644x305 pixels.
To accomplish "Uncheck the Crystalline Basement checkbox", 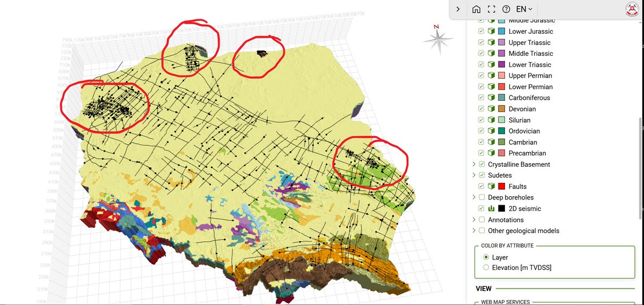I will click(481, 164).
